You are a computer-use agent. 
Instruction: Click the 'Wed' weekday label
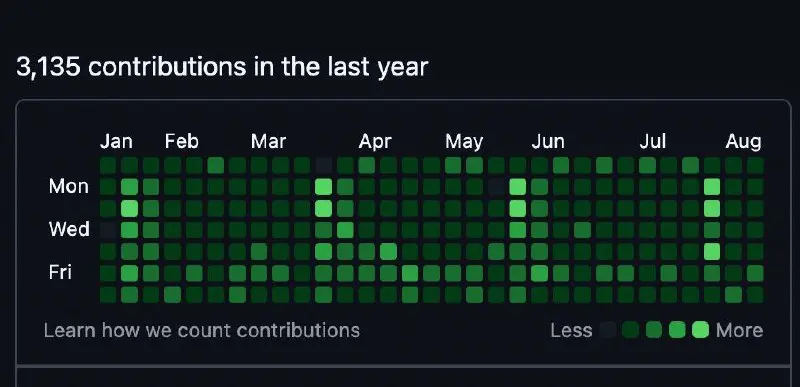coord(69,229)
